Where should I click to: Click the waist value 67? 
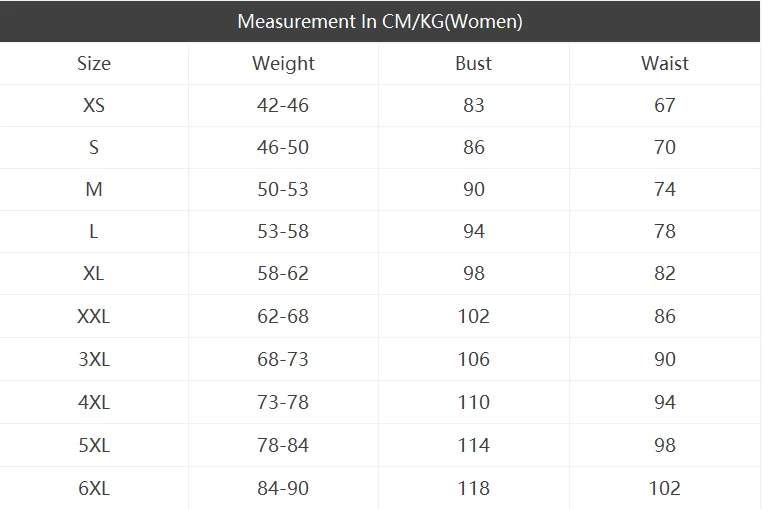[x=665, y=105]
